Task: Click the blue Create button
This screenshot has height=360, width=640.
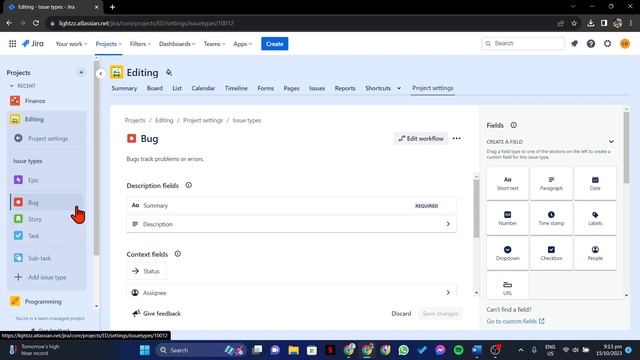Action: pos(275,44)
